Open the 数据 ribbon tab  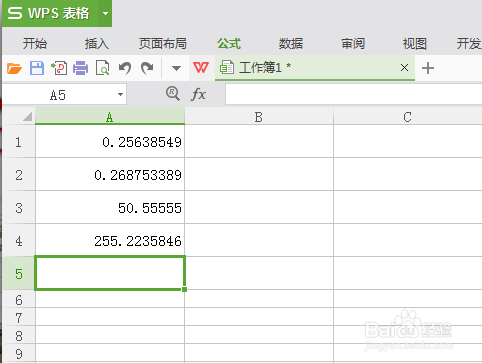point(291,44)
